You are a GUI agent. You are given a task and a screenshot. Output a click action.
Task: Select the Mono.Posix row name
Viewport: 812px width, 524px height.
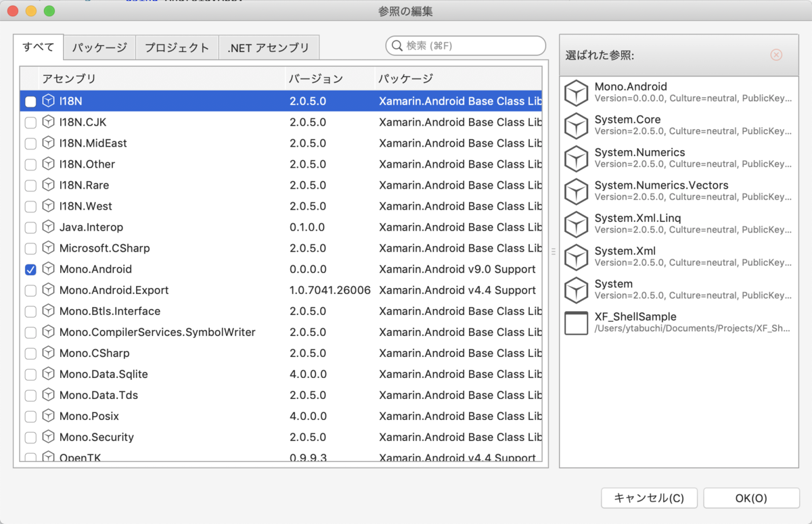(x=89, y=416)
